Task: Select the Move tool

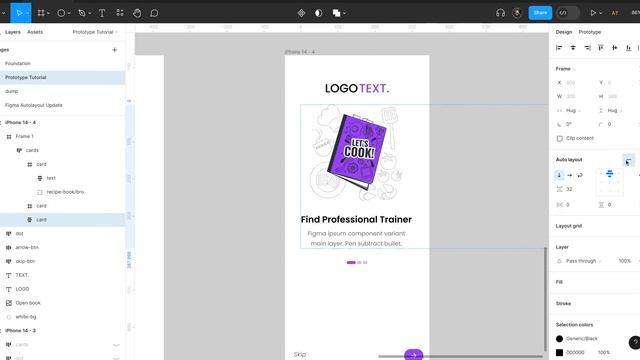Action: coord(19,13)
